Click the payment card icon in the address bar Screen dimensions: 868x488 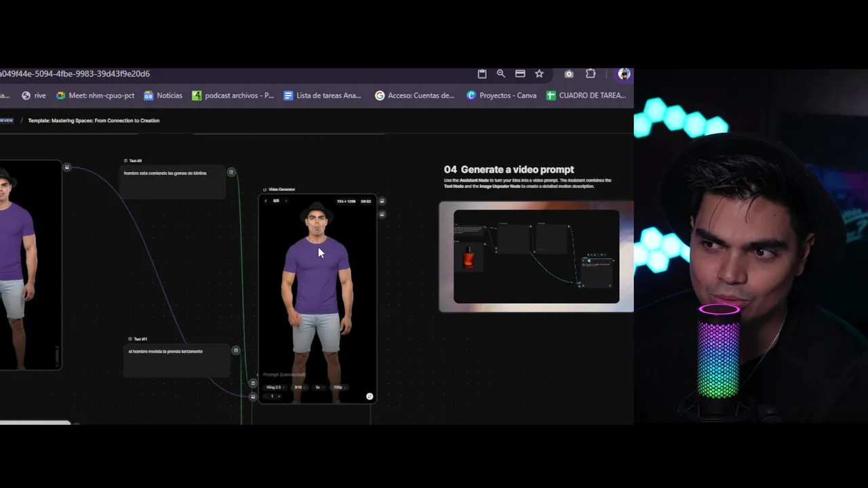520,74
